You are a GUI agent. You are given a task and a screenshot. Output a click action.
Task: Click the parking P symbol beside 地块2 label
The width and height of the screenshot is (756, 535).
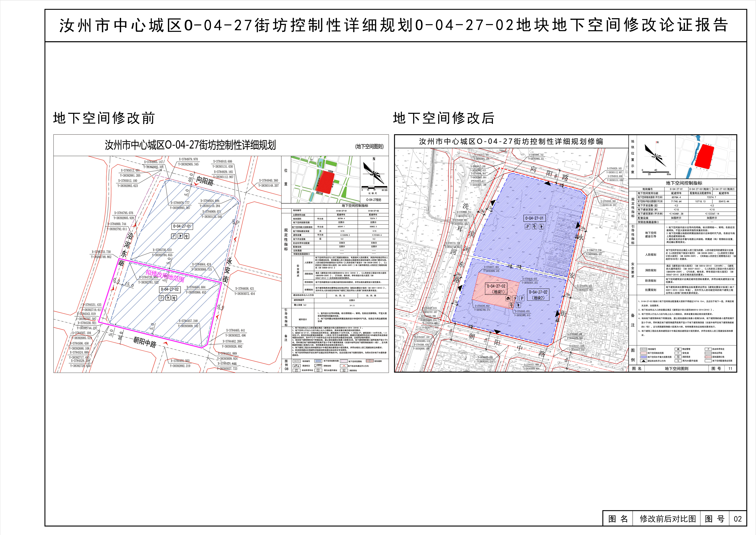[x=522, y=298]
